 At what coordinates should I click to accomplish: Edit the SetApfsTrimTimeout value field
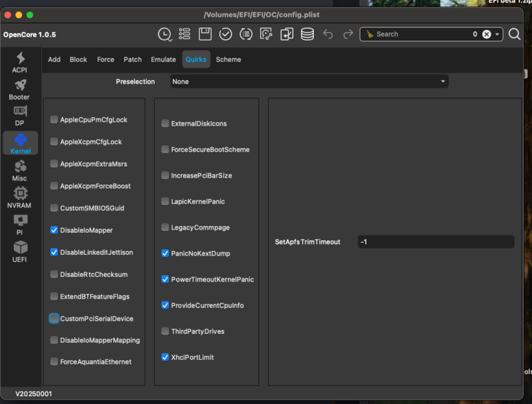tap(436, 242)
